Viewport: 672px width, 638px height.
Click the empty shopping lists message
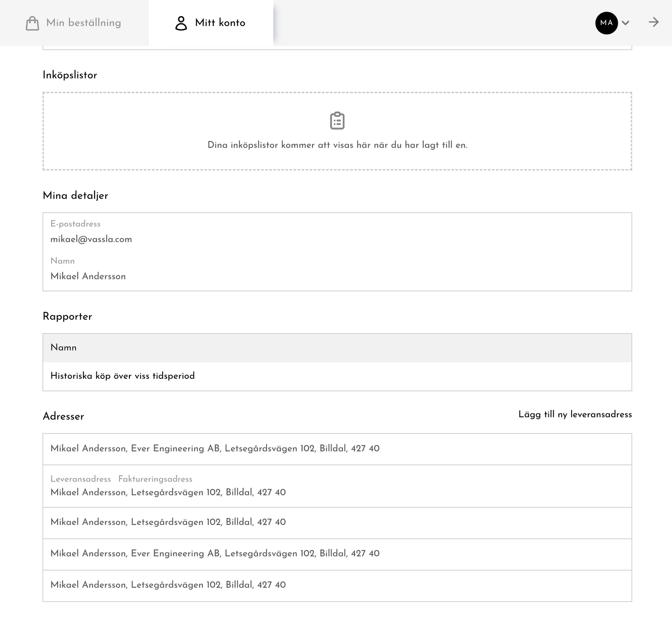337,145
